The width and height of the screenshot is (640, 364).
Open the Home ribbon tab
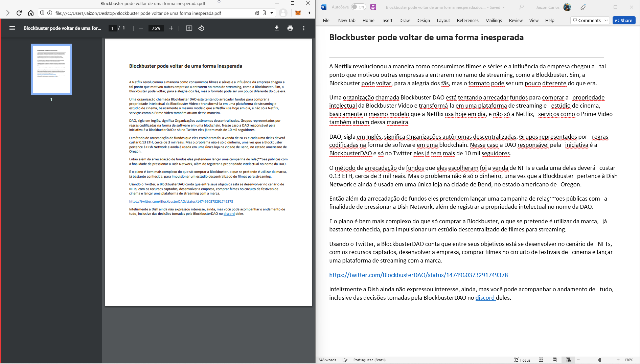pos(368,20)
